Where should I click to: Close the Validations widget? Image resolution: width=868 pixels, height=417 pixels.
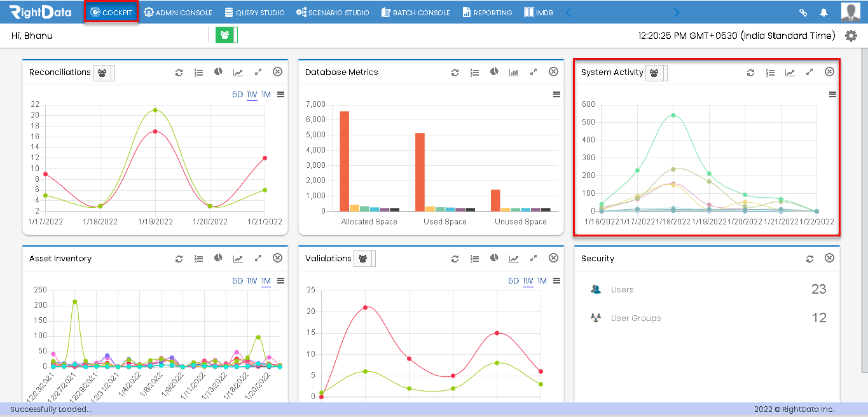(x=553, y=258)
